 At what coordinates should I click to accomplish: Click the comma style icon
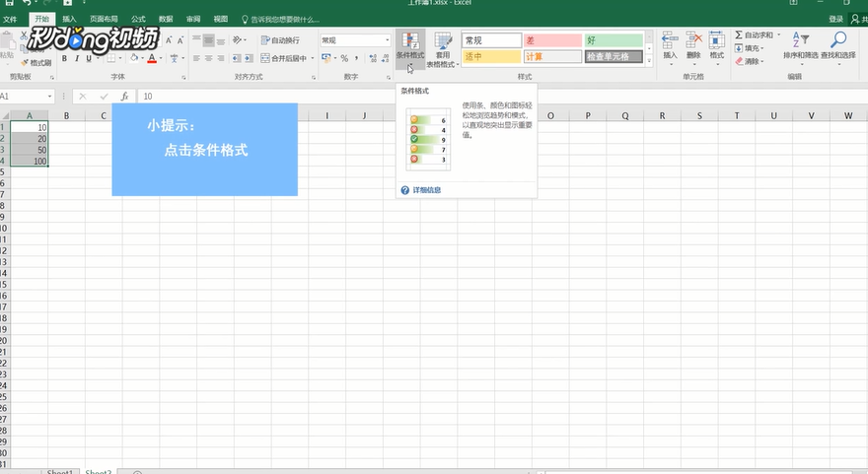[357, 58]
